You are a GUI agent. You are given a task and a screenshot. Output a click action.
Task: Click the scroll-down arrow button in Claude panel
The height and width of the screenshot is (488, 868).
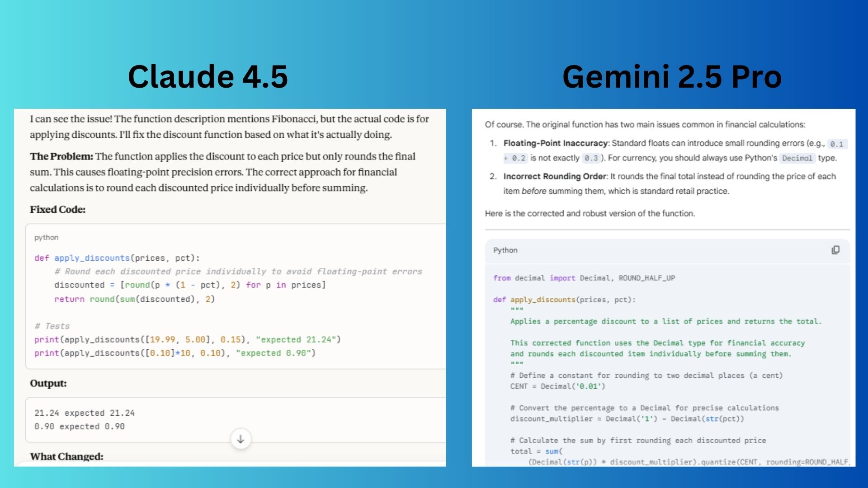click(241, 439)
